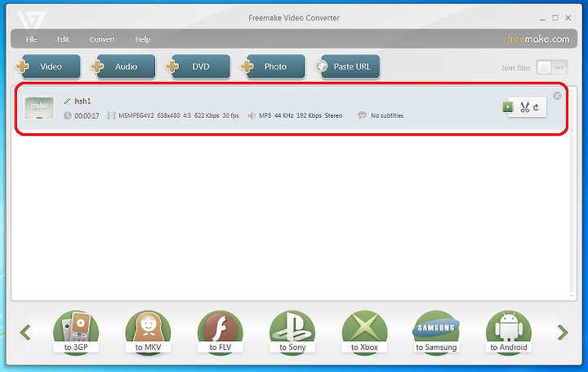The width and height of the screenshot is (588, 372).
Task: Open the File menu
Action: tap(32, 39)
